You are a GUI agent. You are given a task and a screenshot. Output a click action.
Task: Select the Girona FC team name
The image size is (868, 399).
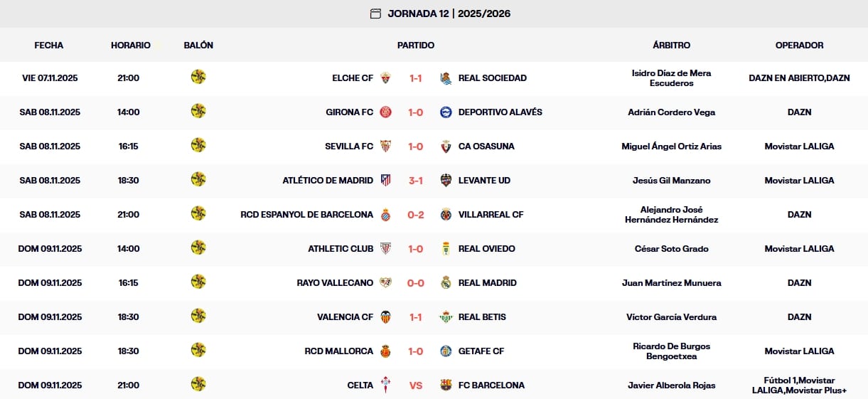pos(349,112)
